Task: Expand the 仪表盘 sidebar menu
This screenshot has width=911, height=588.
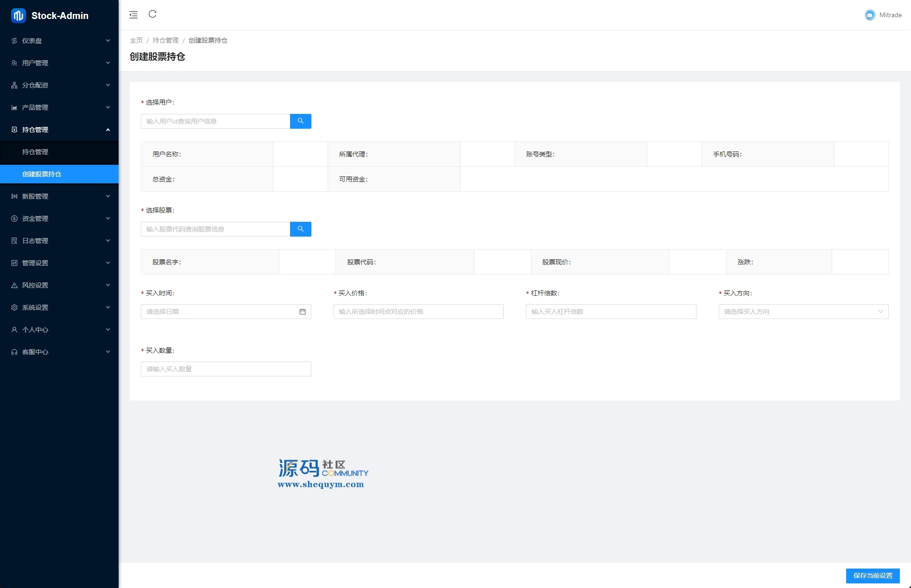Action: point(59,41)
